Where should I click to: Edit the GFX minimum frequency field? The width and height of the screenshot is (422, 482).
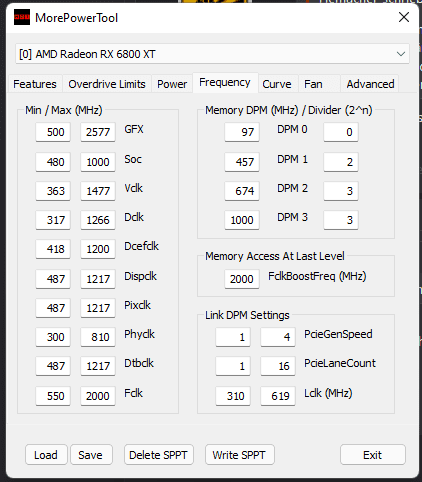(x=53, y=132)
